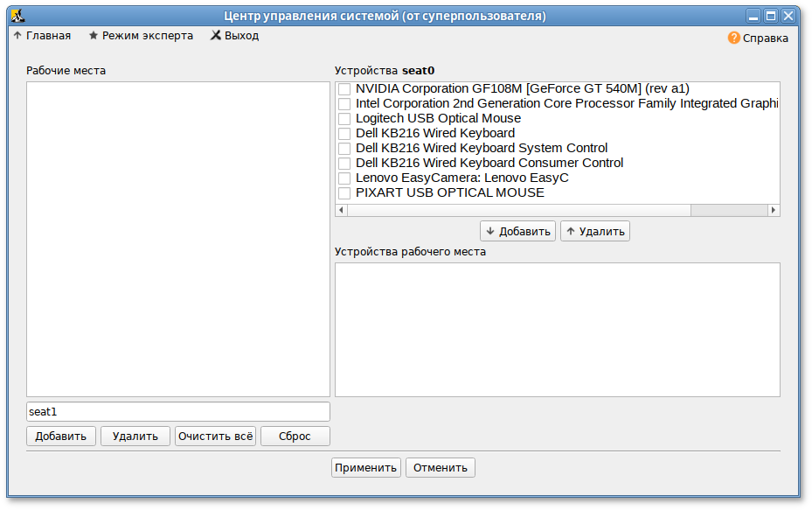Check the NVIDIA GeForce GT 540M checkbox
Viewport: 812px width, 510px height.
tap(345, 89)
